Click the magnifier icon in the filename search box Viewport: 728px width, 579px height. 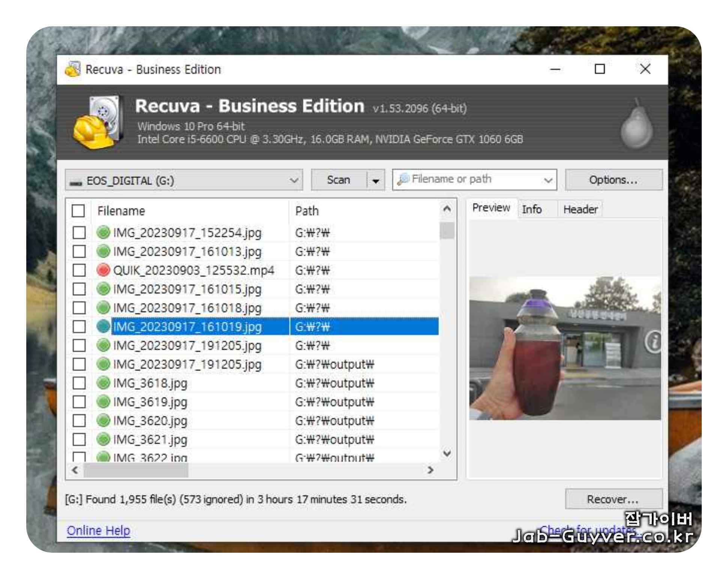pos(403,179)
